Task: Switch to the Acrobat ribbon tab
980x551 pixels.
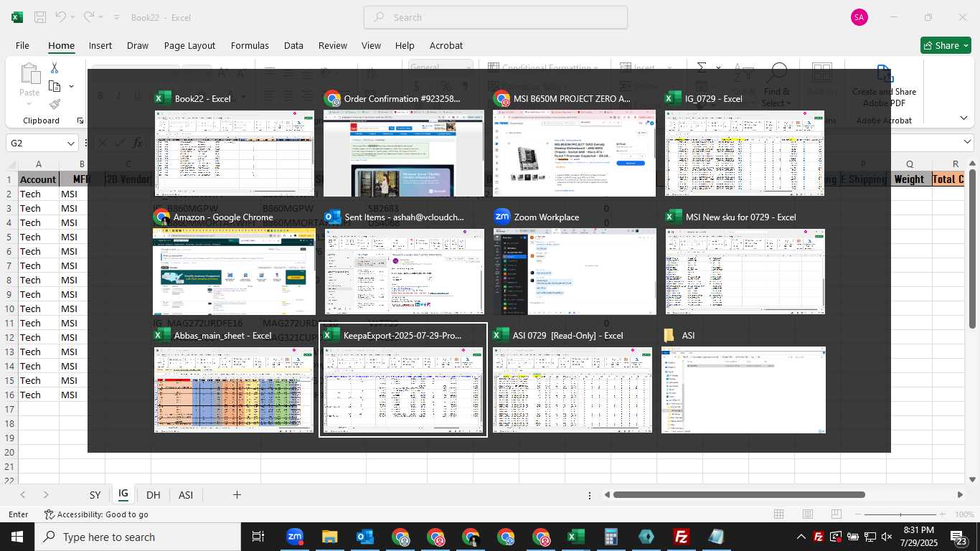Action: click(x=446, y=45)
